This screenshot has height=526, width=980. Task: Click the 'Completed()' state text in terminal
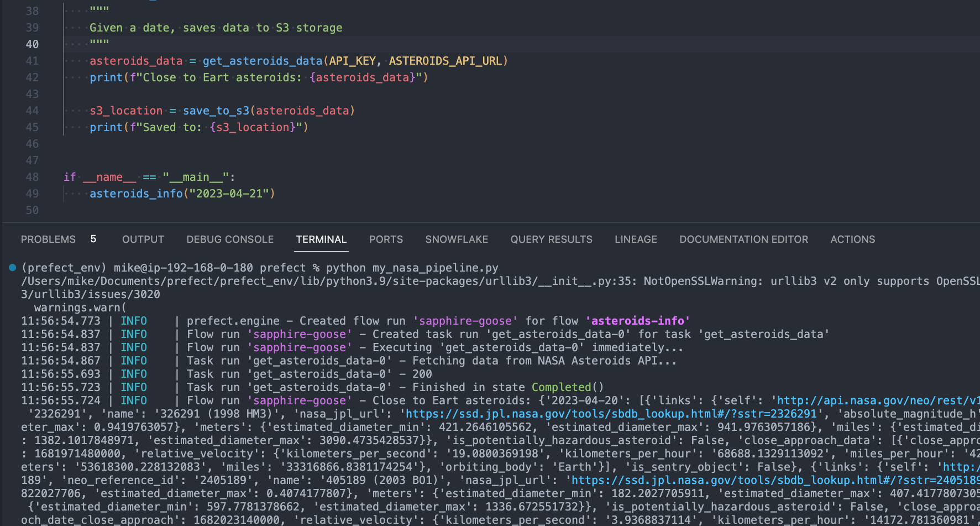point(568,387)
